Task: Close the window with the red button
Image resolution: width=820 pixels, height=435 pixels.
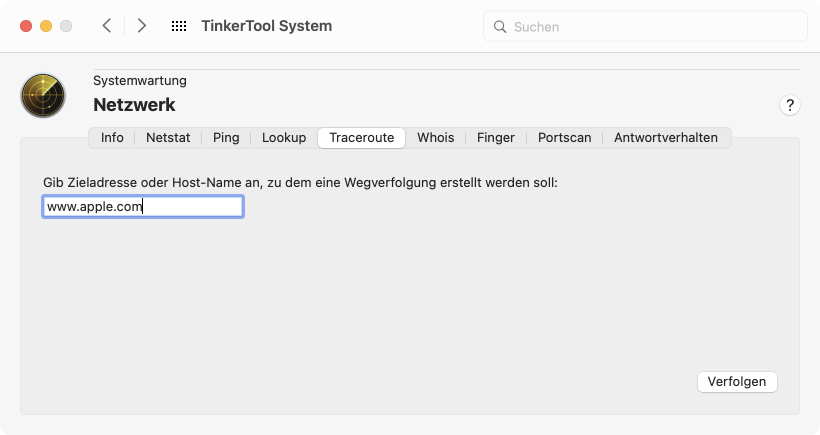Action: 26,26
